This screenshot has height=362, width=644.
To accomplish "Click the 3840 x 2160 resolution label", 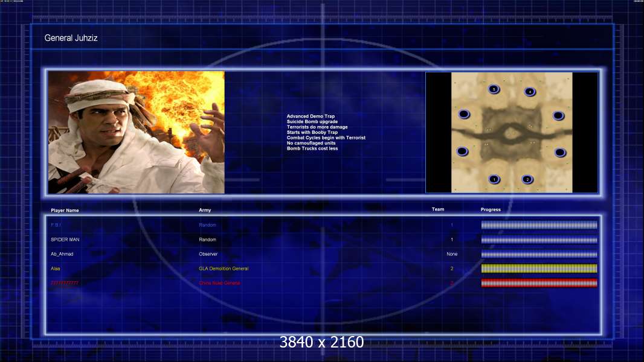I will coord(321,342).
